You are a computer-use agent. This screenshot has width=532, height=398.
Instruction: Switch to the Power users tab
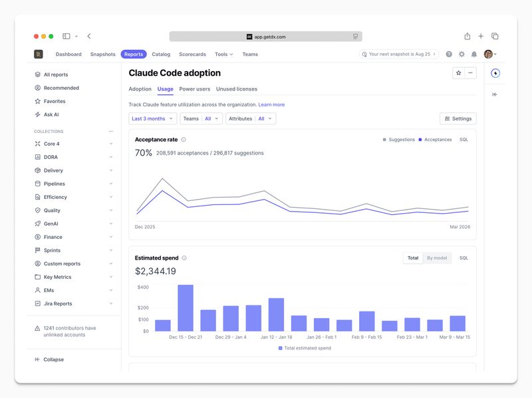coord(194,89)
